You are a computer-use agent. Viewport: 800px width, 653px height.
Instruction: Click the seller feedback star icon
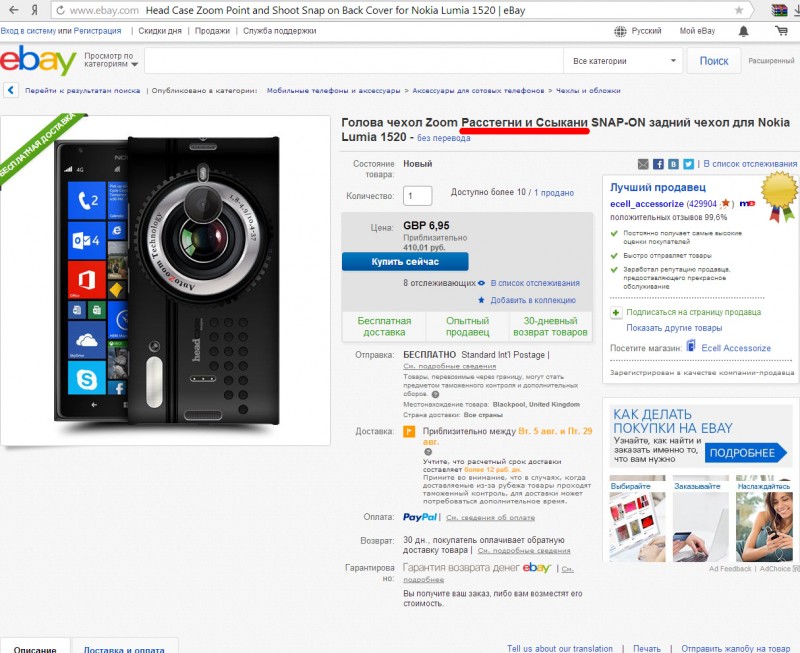coord(725,204)
